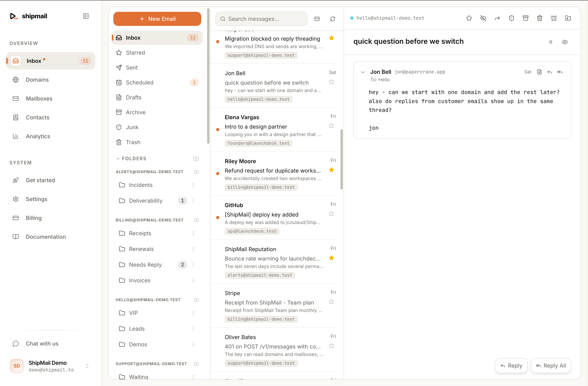Archive the open email
The image size is (588, 386).
[525, 18]
